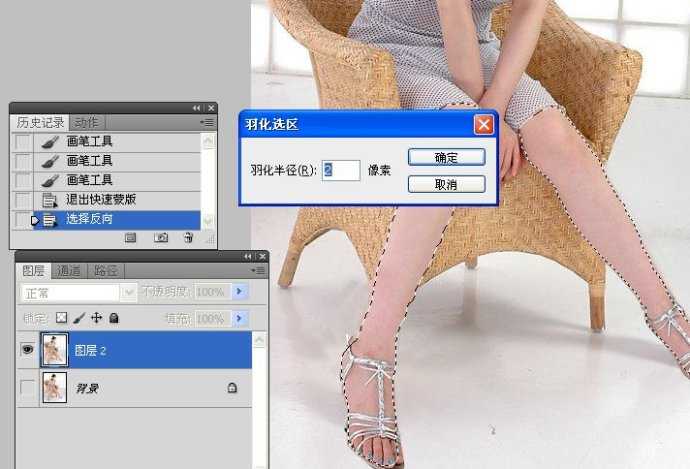The width and height of the screenshot is (690, 469).
Task: Click the new snapshot camera icon in History panel
Action: pyautogui.click(x=161, y=238)
